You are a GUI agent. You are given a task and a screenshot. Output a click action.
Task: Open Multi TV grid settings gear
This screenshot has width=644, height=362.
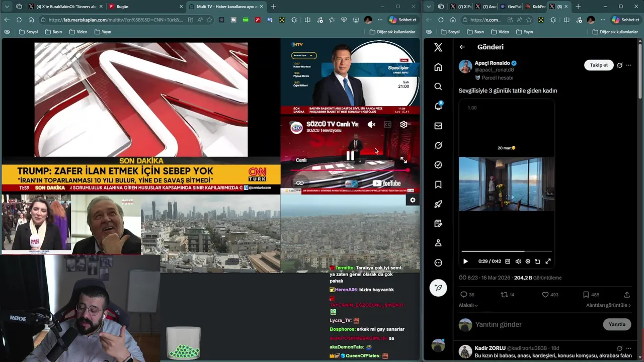[x=413, y=200]
